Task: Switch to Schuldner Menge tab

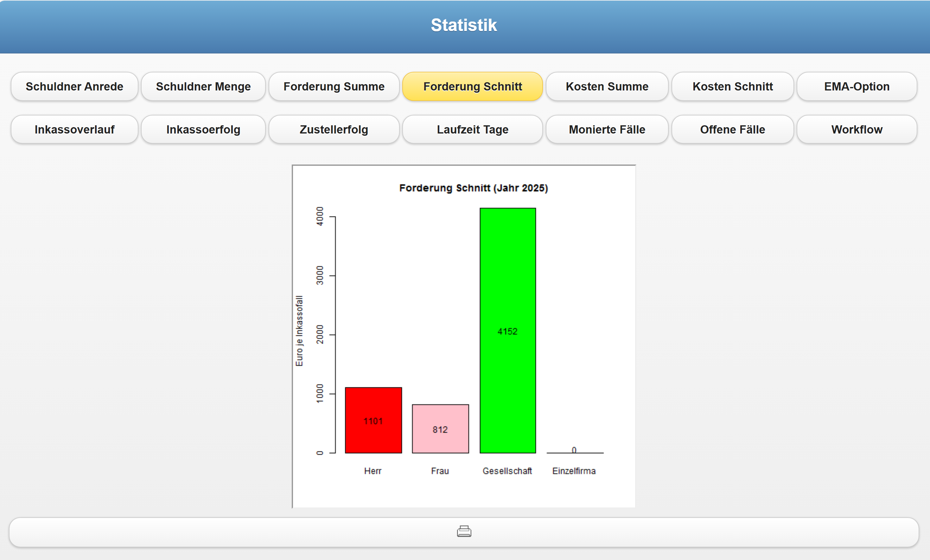Action: (x=203, y=86)
